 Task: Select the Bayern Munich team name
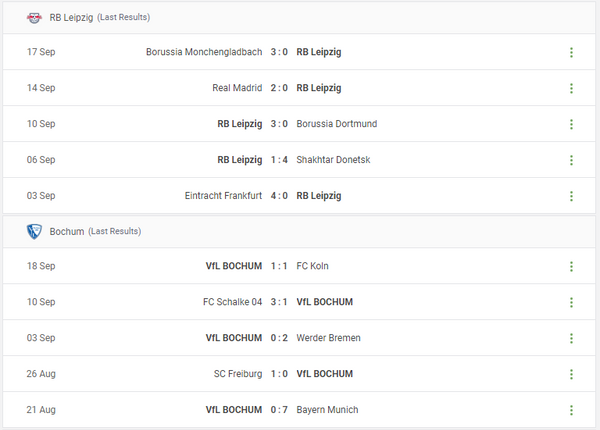327,410
